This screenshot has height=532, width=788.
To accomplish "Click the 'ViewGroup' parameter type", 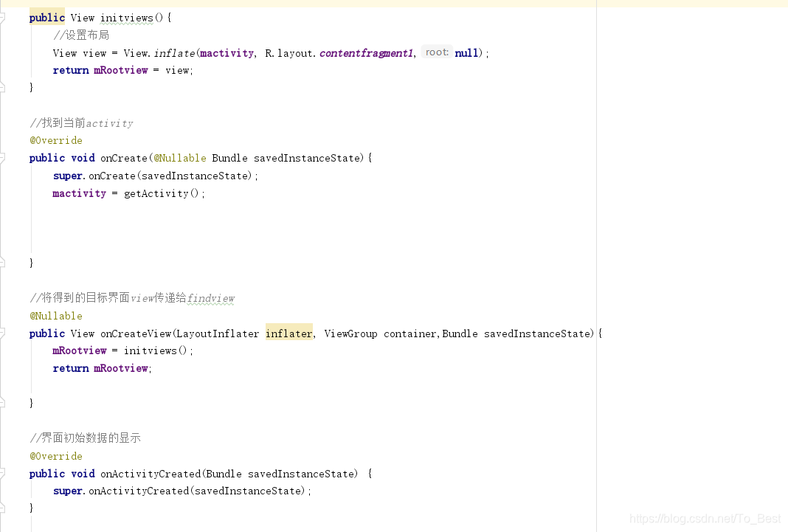I will 350,334.
